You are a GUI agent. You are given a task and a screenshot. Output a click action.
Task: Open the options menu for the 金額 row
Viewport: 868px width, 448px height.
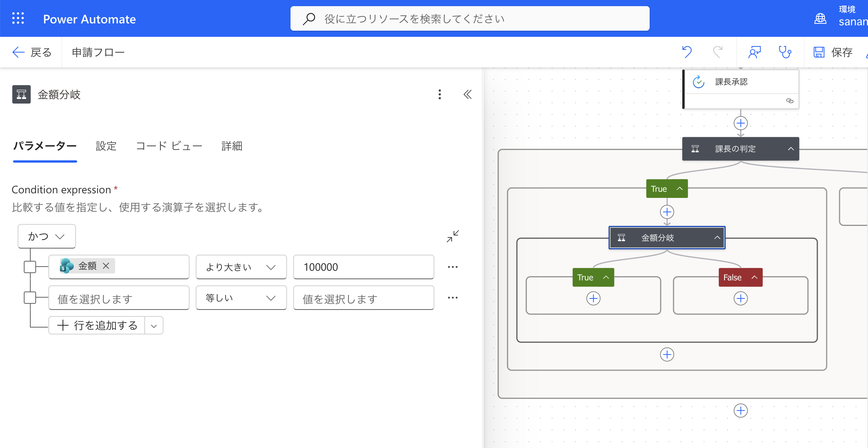coord(453,267)
